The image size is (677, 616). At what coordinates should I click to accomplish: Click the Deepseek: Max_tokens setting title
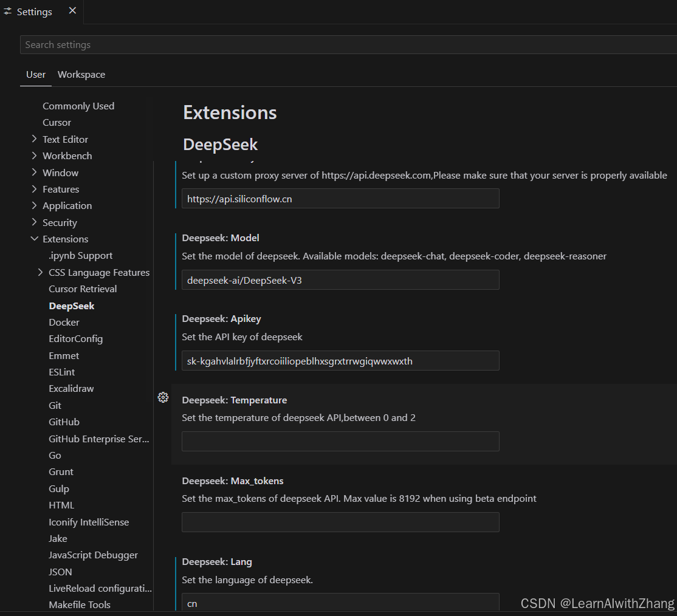click(233, 481)
